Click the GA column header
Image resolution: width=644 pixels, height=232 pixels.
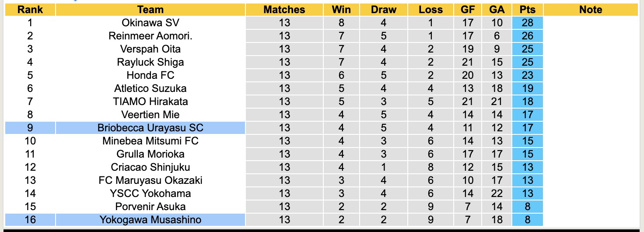pos(497,10)
